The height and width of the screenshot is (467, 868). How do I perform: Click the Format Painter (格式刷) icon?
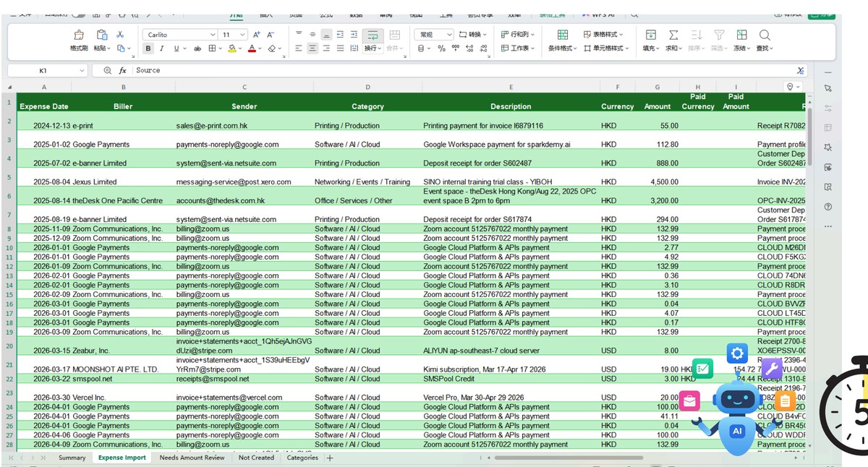point(79,35)
